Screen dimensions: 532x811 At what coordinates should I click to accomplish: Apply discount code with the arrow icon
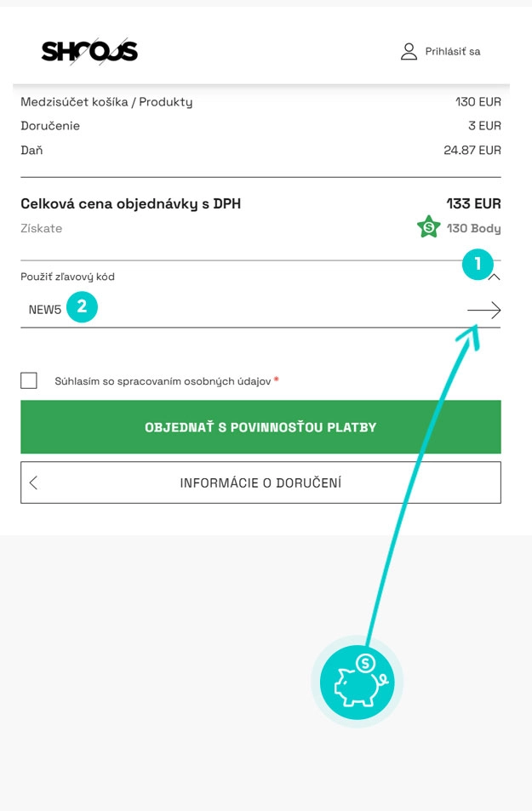483,311
